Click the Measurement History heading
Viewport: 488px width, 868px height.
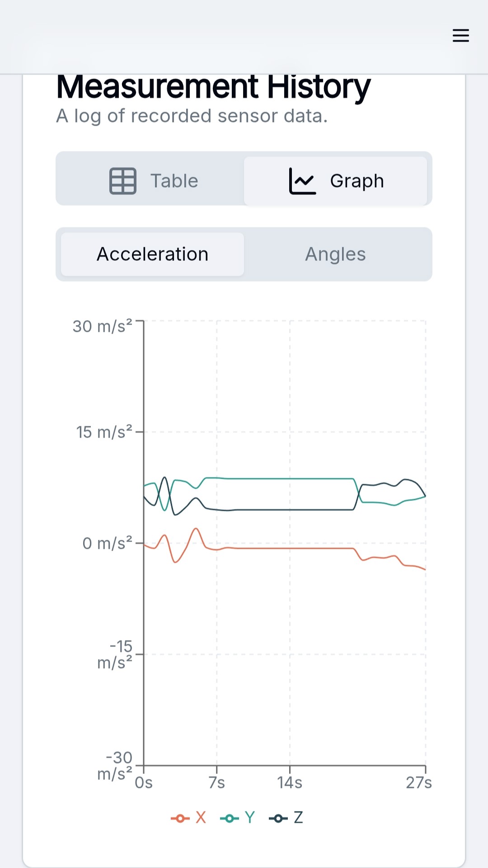pos(213,87)
